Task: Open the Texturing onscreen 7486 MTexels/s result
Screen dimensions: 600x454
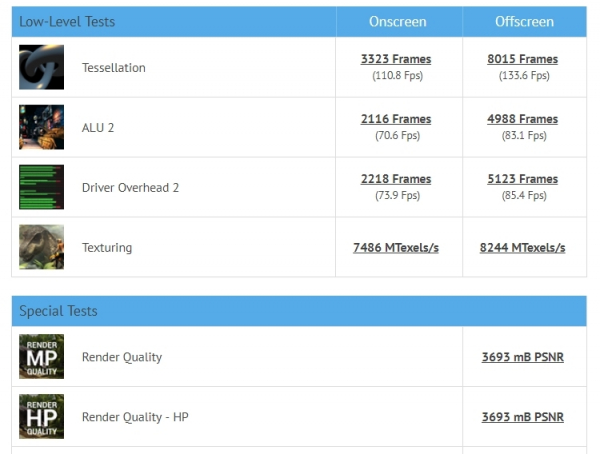Action: pyautogui.click(x=396, y=247)
